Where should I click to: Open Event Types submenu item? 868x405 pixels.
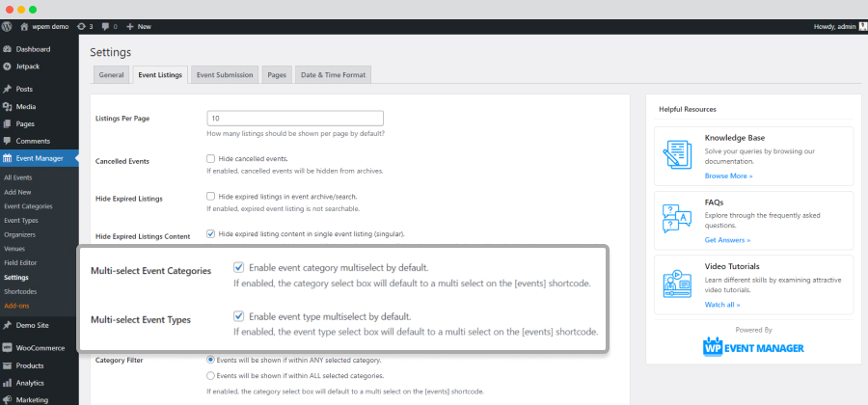click(x=21, y=220)
